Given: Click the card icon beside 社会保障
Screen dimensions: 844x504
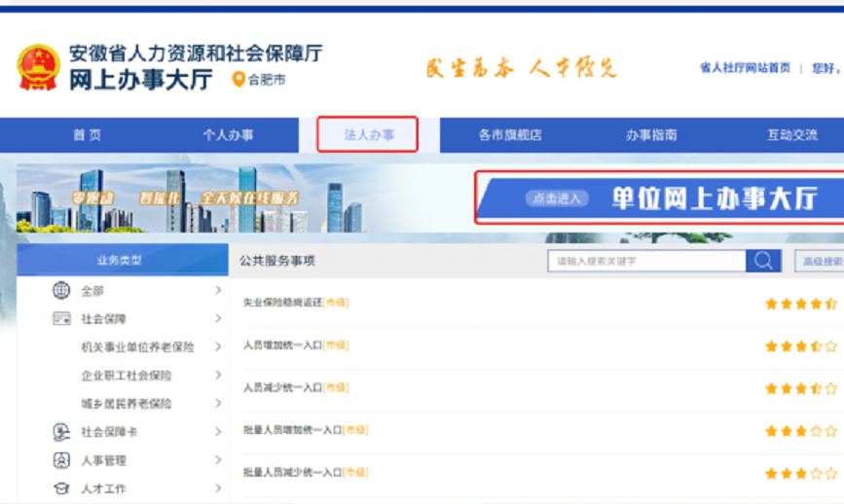Looking at the screenshot, I should [x=61, y=318].
